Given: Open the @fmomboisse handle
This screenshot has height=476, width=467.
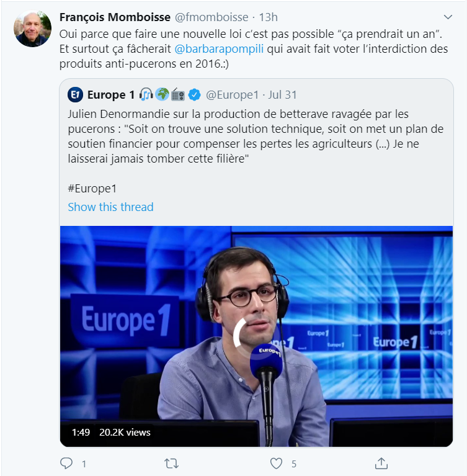Looking at the screenshot, I should pyautogui.click(x=211, y=17).
